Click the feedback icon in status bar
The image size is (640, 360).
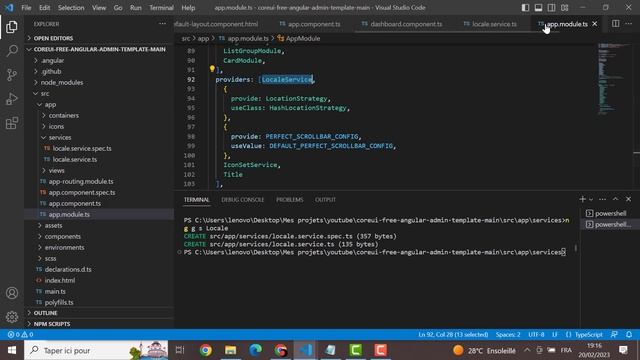coord(615,335)
